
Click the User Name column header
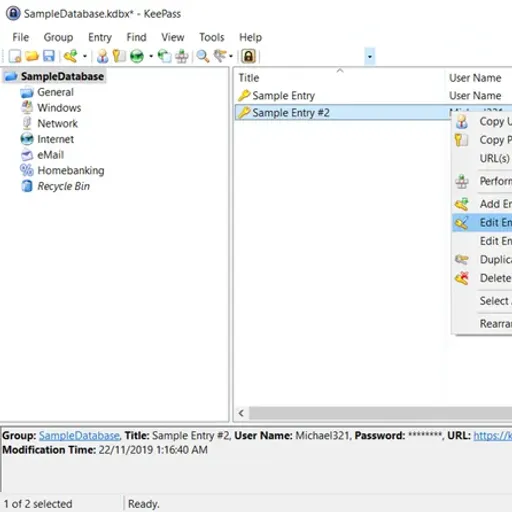pyautogui.click(x=478, y=78)
